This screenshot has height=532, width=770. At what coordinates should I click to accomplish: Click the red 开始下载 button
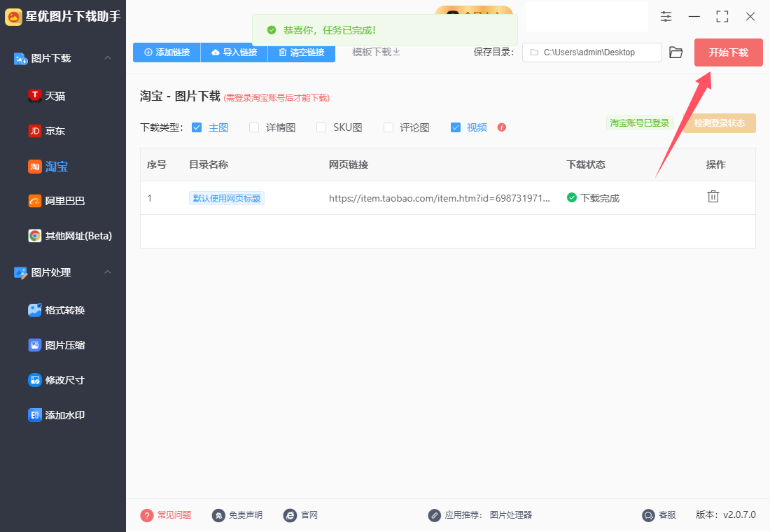tap(728, 52)
